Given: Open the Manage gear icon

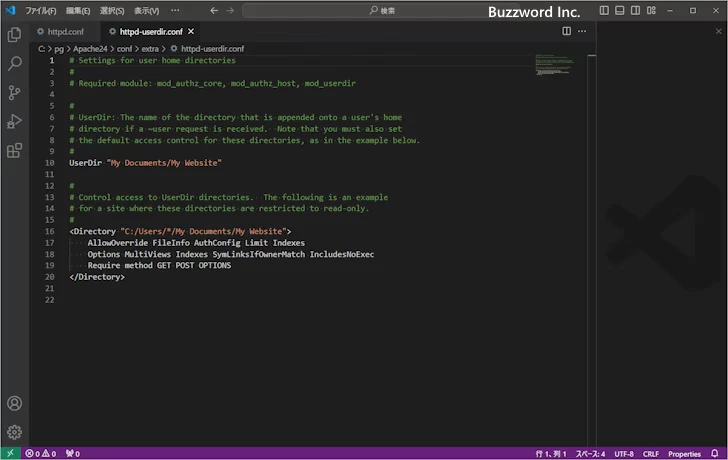Looking at the screenshot, I should pos(14,432).
